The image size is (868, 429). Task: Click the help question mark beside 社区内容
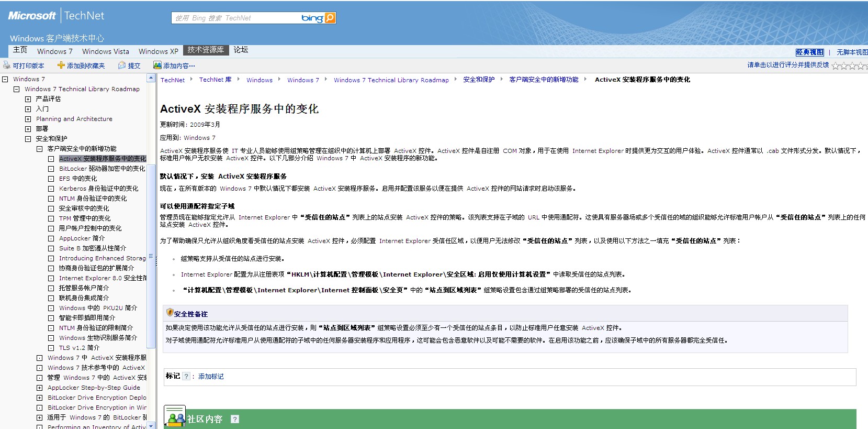235,419
